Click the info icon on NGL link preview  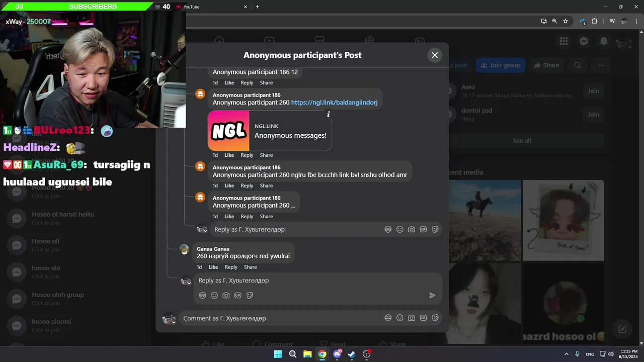coord(329,115)
